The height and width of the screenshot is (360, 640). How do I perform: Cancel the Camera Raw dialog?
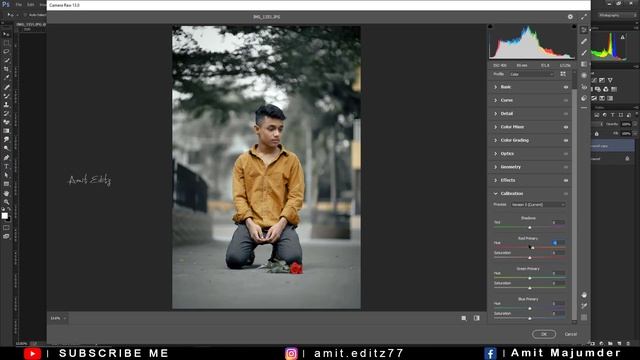click(x=571, y=334)
